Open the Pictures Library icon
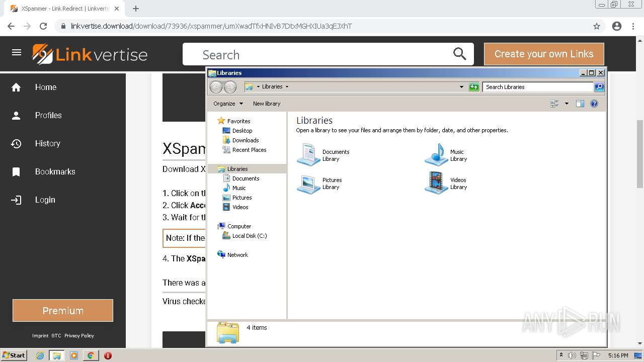This screenshot has width=644, height=362. [x=308, y=184]
